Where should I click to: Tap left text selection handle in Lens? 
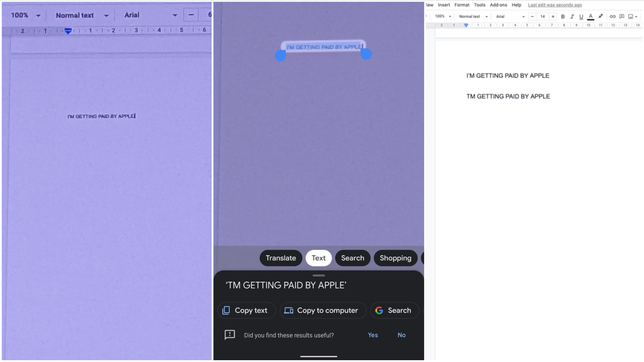280,55
